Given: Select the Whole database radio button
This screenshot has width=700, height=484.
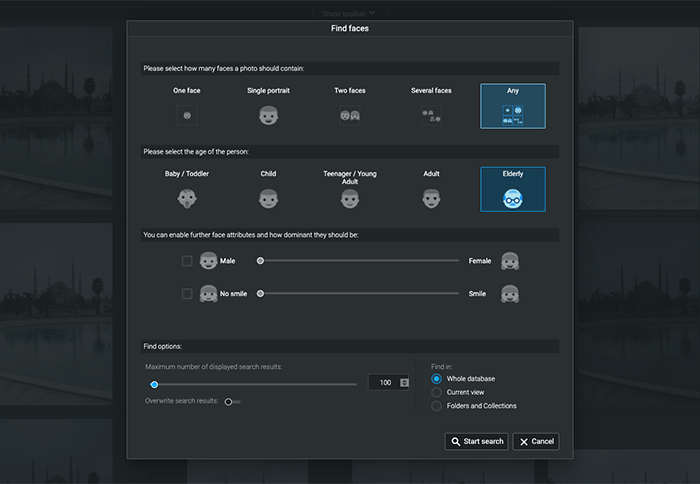Looking at the screenshot, I should pyautogui.click(x=437, y=379).
